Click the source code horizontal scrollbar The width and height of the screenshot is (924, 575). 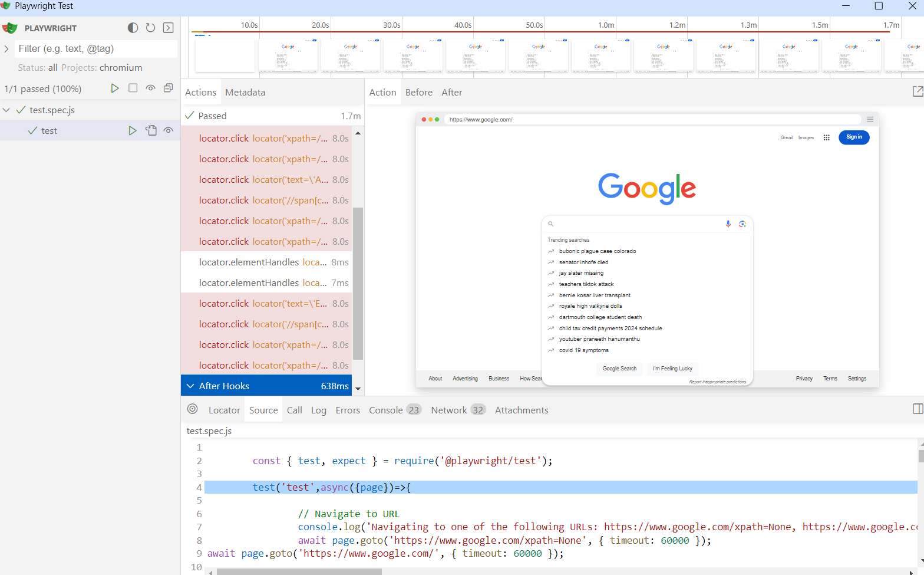click(x=299, y=571)
